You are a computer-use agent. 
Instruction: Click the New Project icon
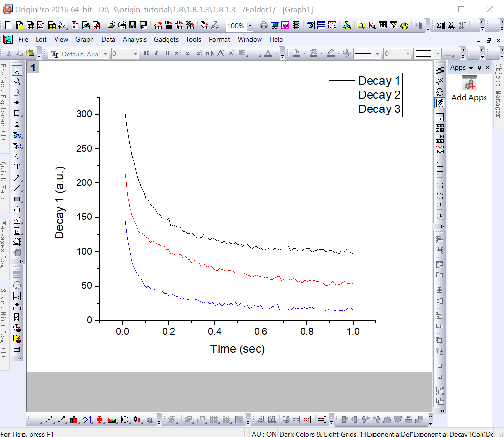coord(9,25)
